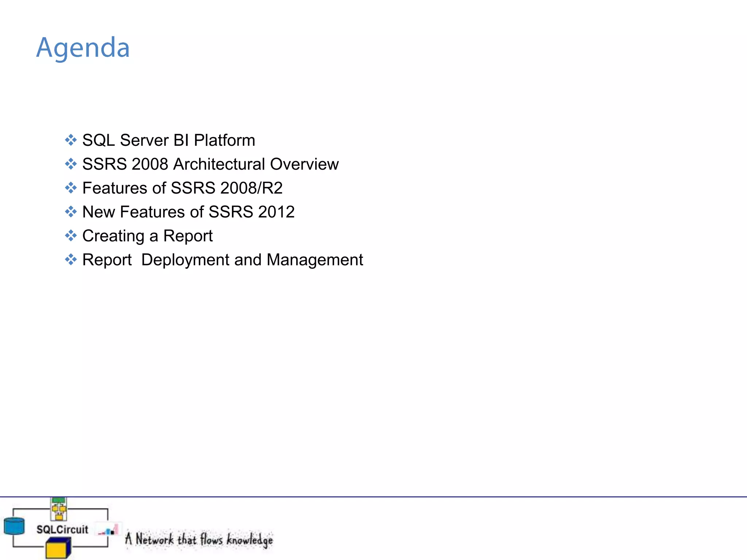Click SSRS 2008 Architectural Overview item

[x=210, y=164]
